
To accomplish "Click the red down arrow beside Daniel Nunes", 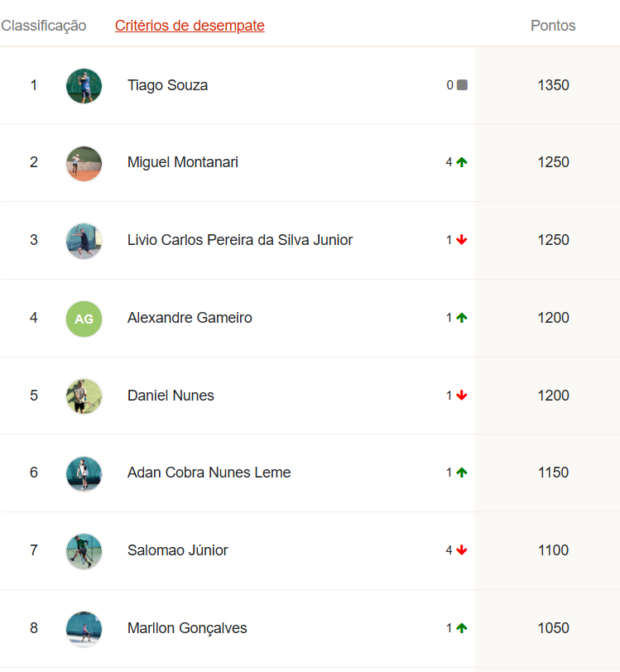I will click(462, 395).
